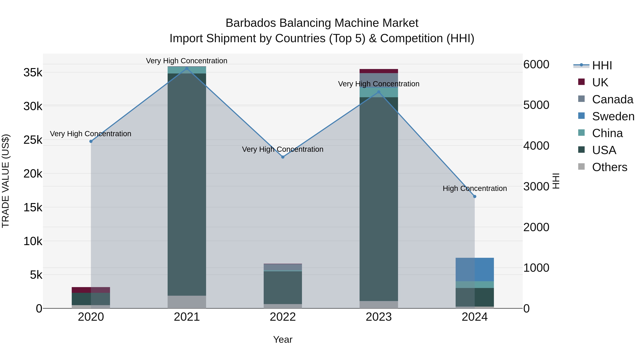This screenshot has width=644, height=362.
Task: Toggle the HHI legend entry
Action: (x=592, y=65)
